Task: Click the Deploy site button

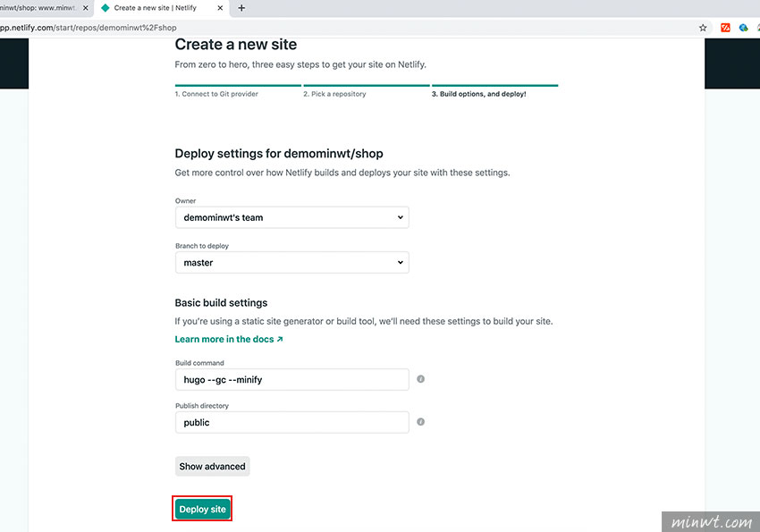Action: 202,510
